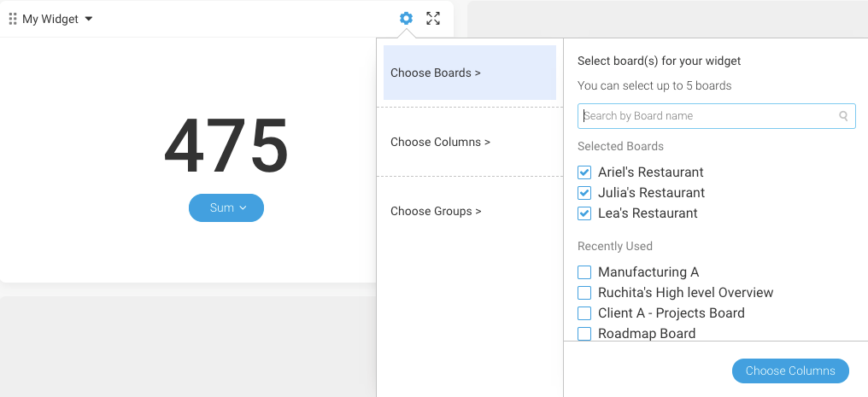Check the Roadmap Board option
The width and height of the screenshot is (868, 397).
coord(584,334)
